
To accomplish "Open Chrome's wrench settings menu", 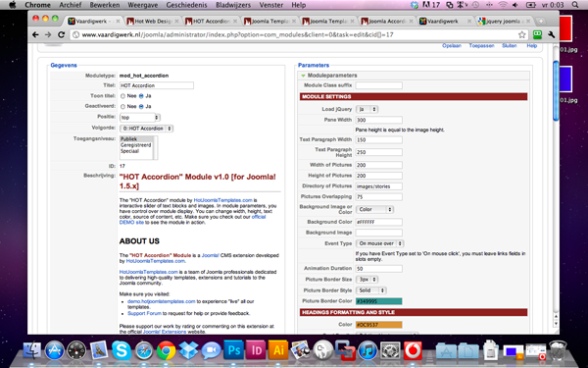I will [x=551, y=34].
